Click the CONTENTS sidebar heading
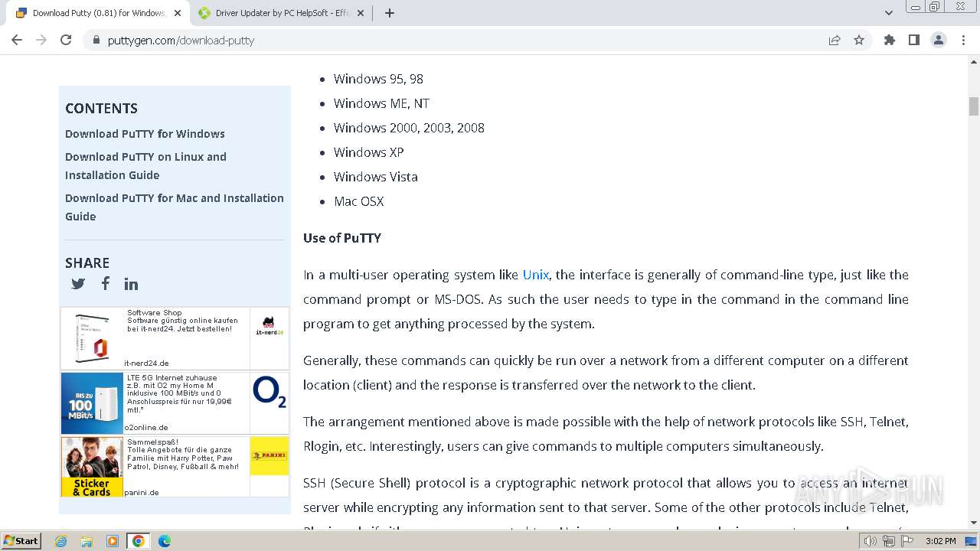 pyautogui.click(x=101, y=109)
